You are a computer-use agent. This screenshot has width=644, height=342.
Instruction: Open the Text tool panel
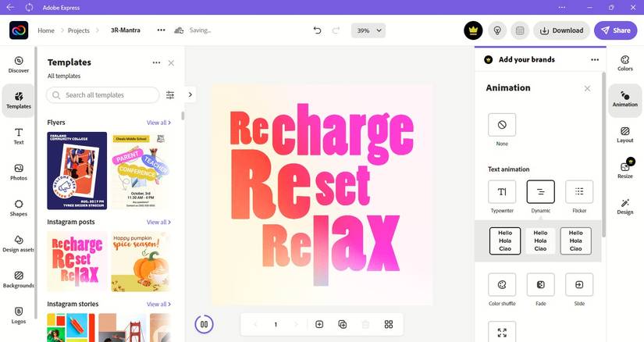tap(19, 137)
